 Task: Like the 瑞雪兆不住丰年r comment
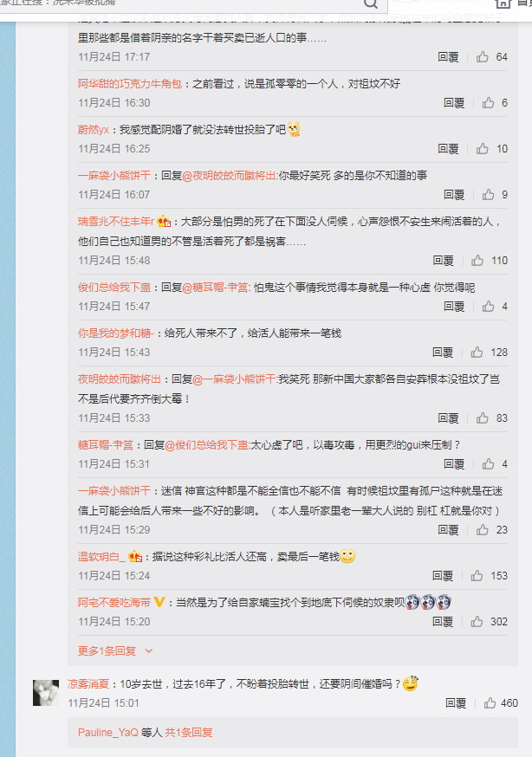click(477, 260)
